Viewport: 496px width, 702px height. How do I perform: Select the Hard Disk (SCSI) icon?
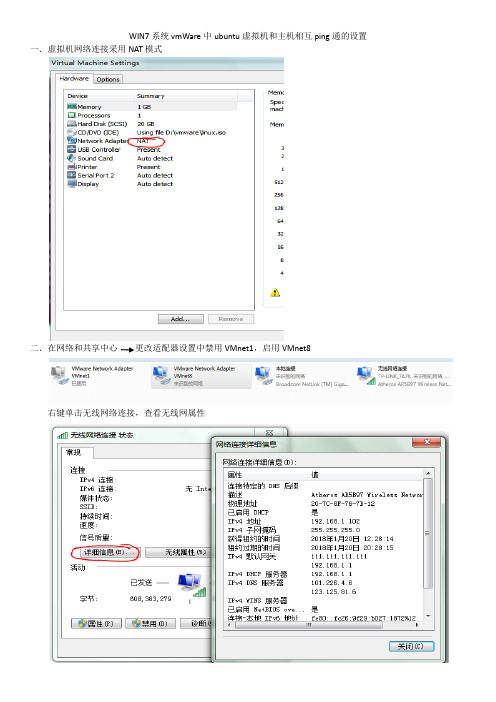tap(72, 124)
